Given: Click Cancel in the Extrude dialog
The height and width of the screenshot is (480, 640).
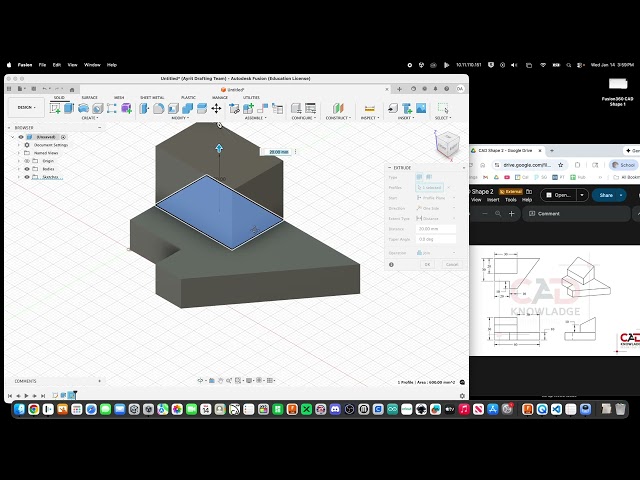Looking at the screenshot, I should 452,264.
